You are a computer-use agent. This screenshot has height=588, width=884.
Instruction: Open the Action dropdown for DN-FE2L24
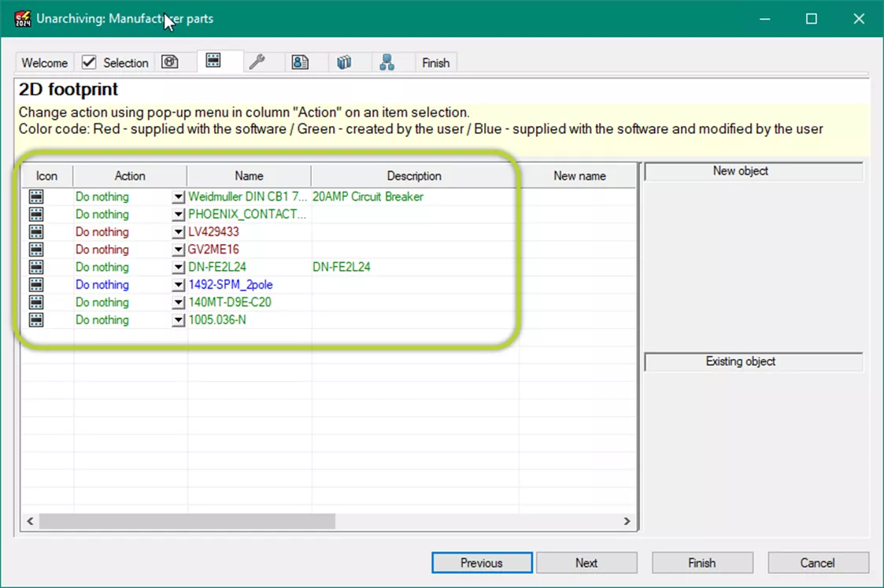click(x=179, y=267)
